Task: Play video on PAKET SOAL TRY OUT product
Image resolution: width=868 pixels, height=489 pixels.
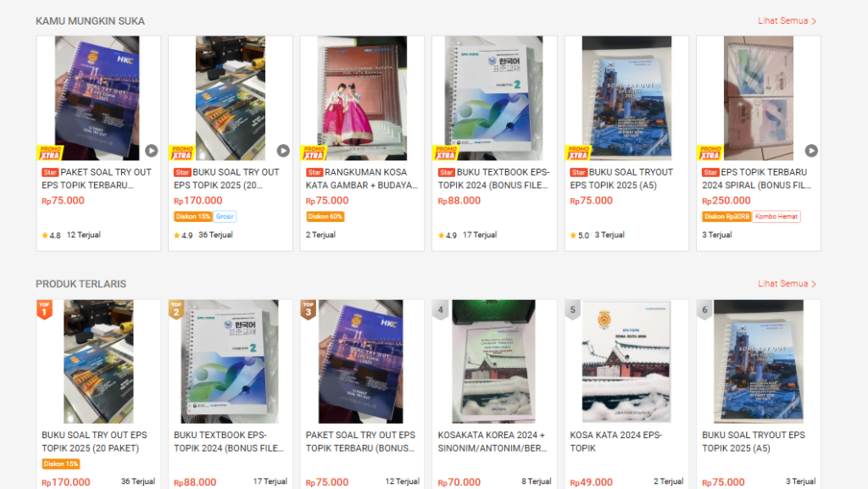Action: [x=151, y=151]
